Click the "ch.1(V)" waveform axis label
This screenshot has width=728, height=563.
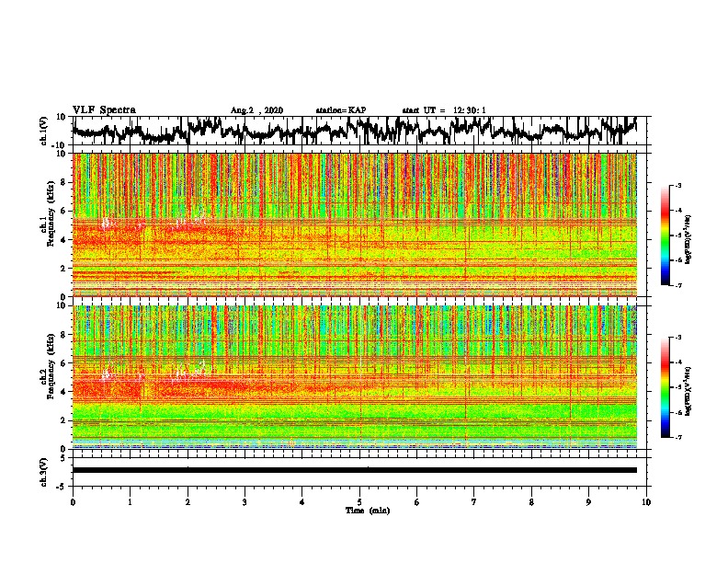(44, 131)
